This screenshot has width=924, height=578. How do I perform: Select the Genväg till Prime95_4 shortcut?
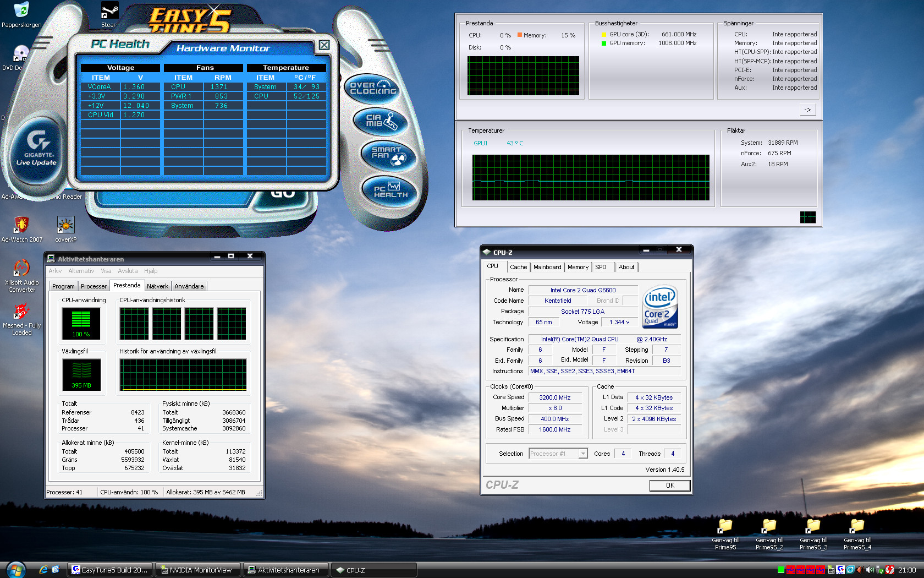(x=857, y=534)
